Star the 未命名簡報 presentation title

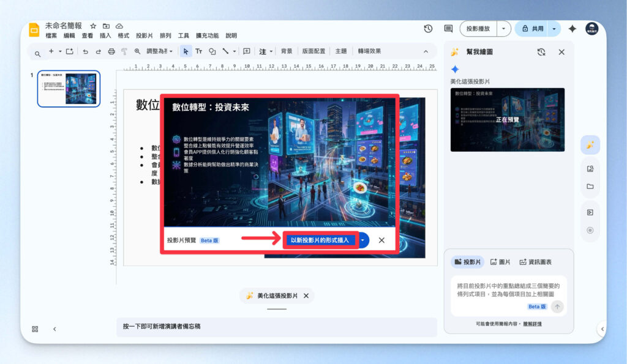93,26
